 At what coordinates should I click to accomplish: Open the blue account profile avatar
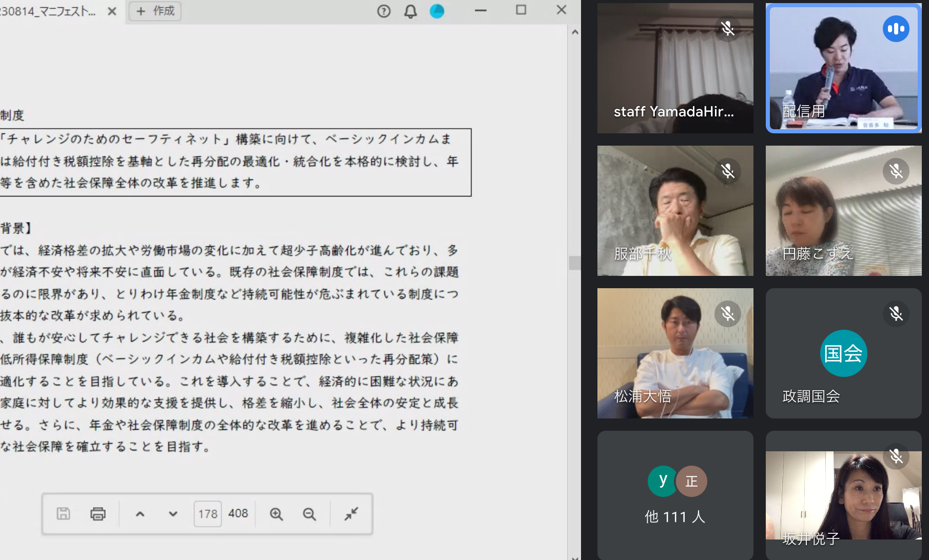click(x=437, y=11)
